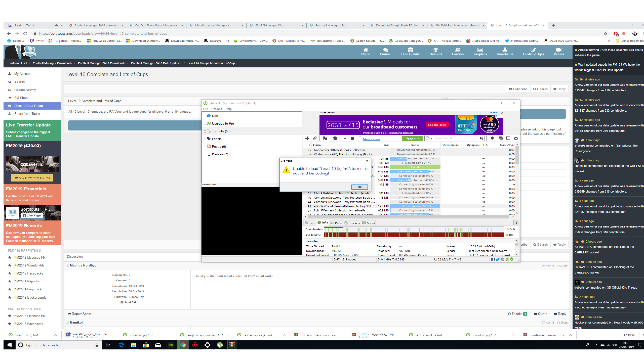
Task: Open the File menu in µTorrent
Action: pos(206,109)
